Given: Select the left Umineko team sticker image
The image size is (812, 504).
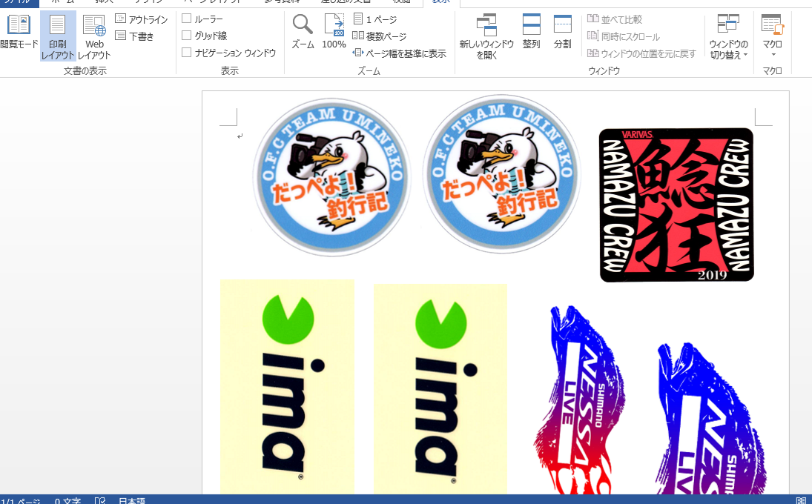Looking at the screenshot, I should (331, 176).
